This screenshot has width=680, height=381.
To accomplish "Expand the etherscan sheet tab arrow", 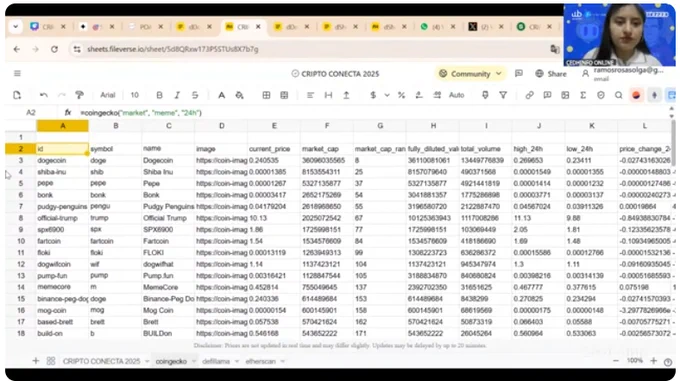I will (x=282, y=361).
